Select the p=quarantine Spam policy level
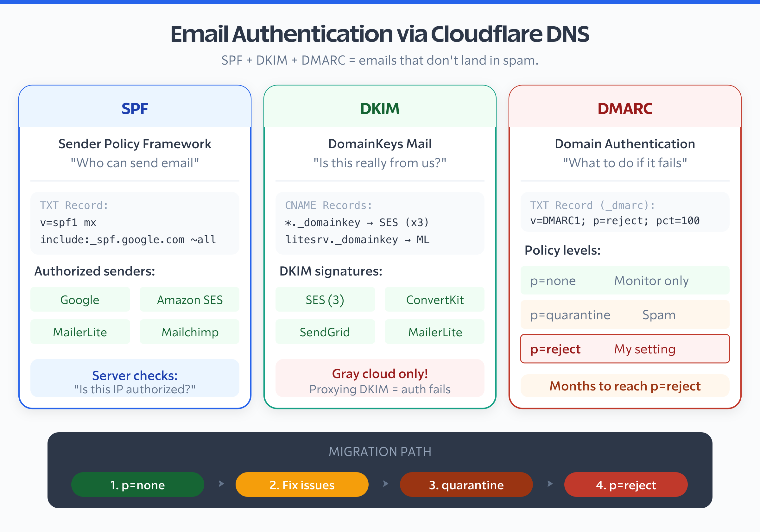 (624, 315)
